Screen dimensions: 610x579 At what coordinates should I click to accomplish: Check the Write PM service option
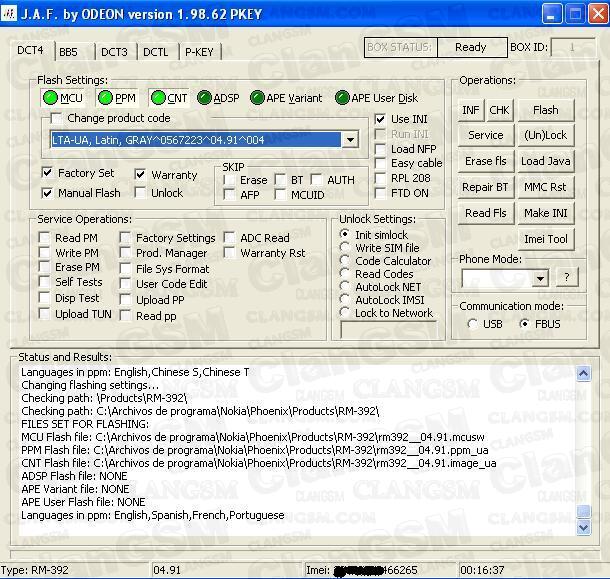(x=44, y=253)
